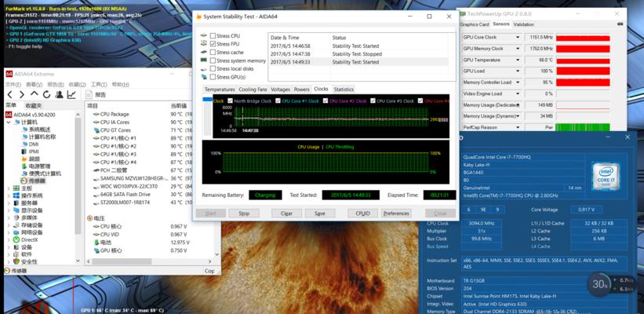644x314 pixels.
Task: Collapse the 计算机 tree node
Action: tap(9, 122)
